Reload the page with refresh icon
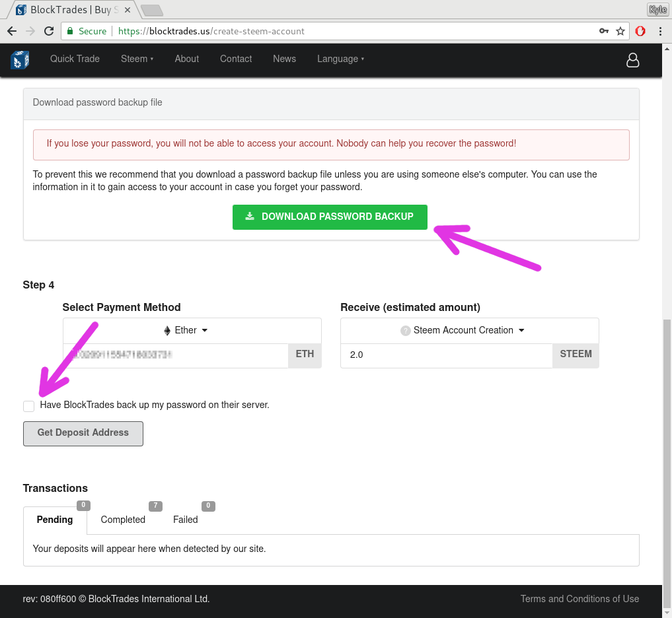This screenshot has height=618, width=672. pyautogui.click(x=49, y=31)
